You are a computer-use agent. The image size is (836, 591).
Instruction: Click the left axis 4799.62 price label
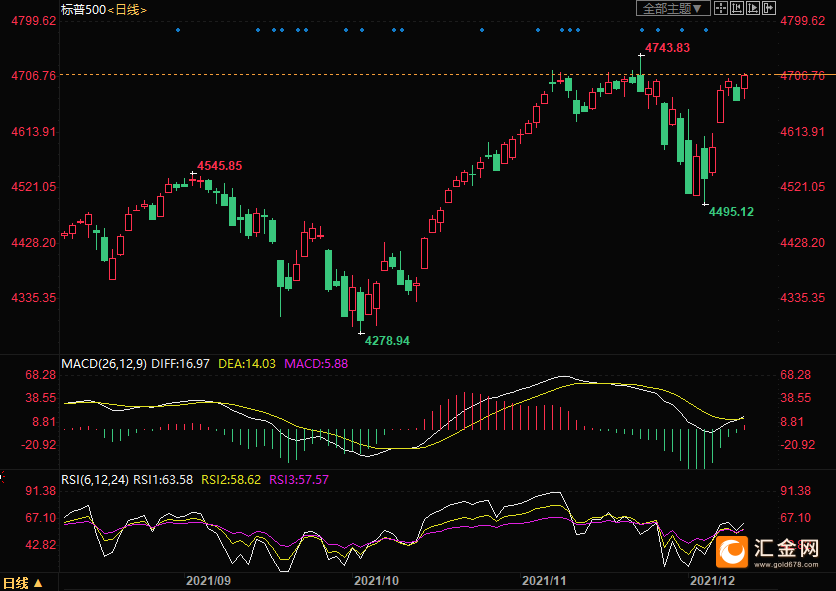pyautogui.click(x=34, y=21)
